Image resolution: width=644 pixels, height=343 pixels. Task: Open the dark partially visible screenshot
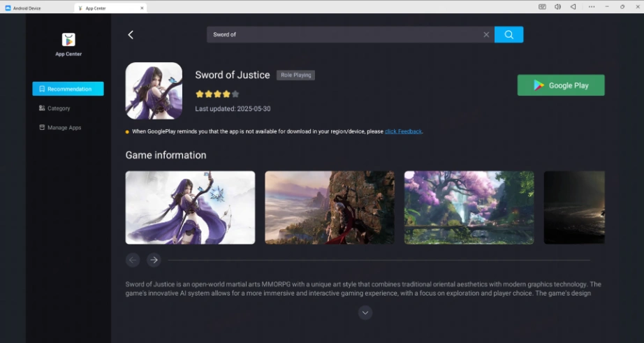coord(574,207)
